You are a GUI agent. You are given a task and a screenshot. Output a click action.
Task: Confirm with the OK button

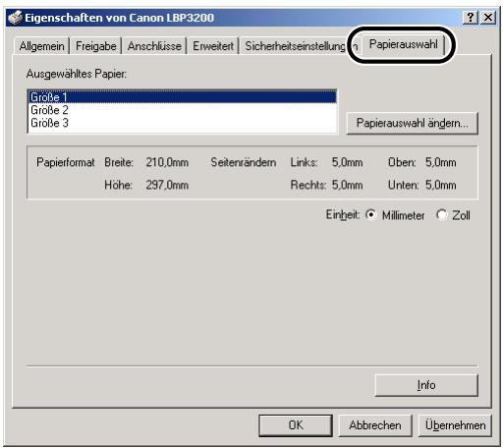tap(296, 425)
